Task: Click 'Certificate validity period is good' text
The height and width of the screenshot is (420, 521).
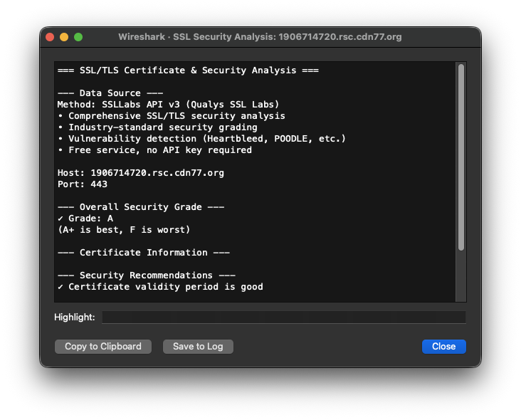Action: click(x=160, y=287)
